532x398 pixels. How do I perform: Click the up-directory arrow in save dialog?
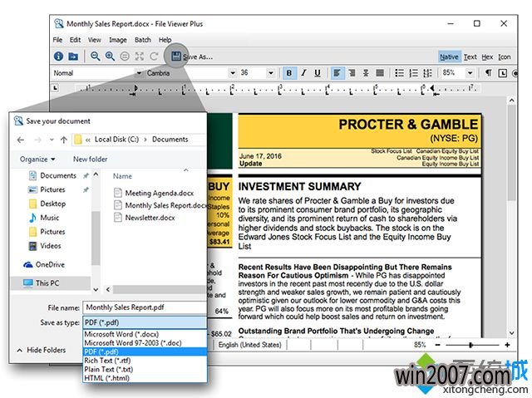[64, 140]
